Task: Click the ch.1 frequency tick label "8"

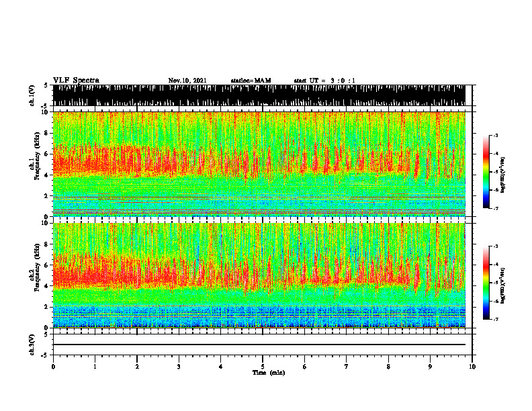Action: [x=46, y=133]
